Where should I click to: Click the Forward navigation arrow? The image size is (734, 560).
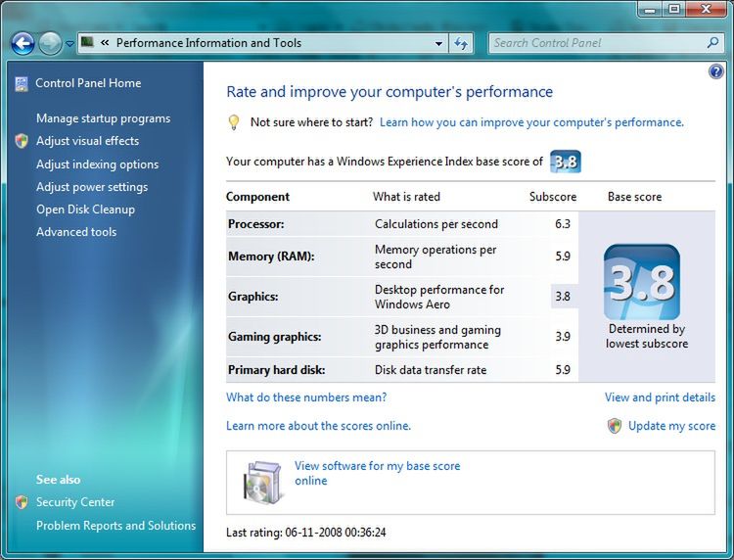click(x=50, y=44)
